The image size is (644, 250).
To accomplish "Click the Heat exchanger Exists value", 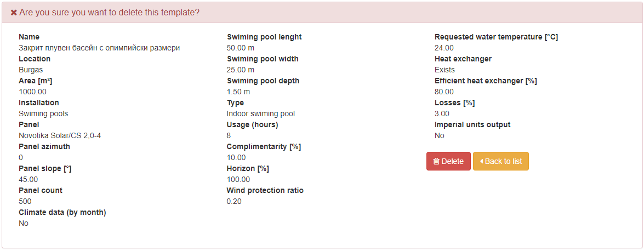I will [445, 70].
